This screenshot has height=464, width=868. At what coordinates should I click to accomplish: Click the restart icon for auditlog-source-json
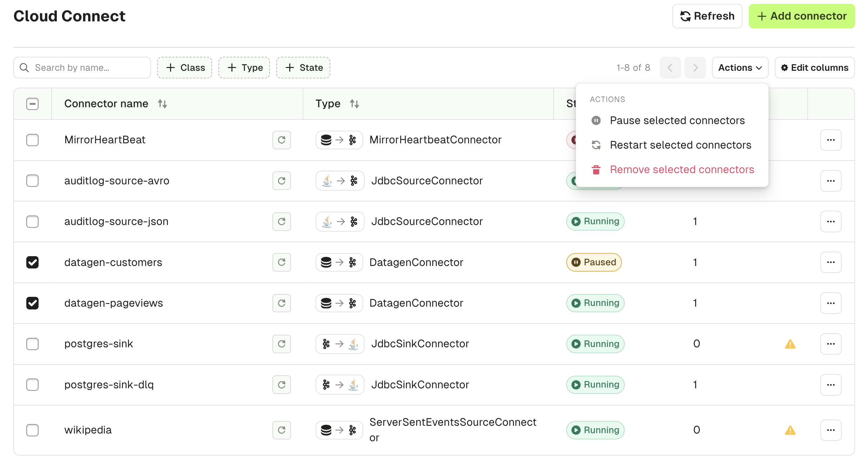(282, 221)
